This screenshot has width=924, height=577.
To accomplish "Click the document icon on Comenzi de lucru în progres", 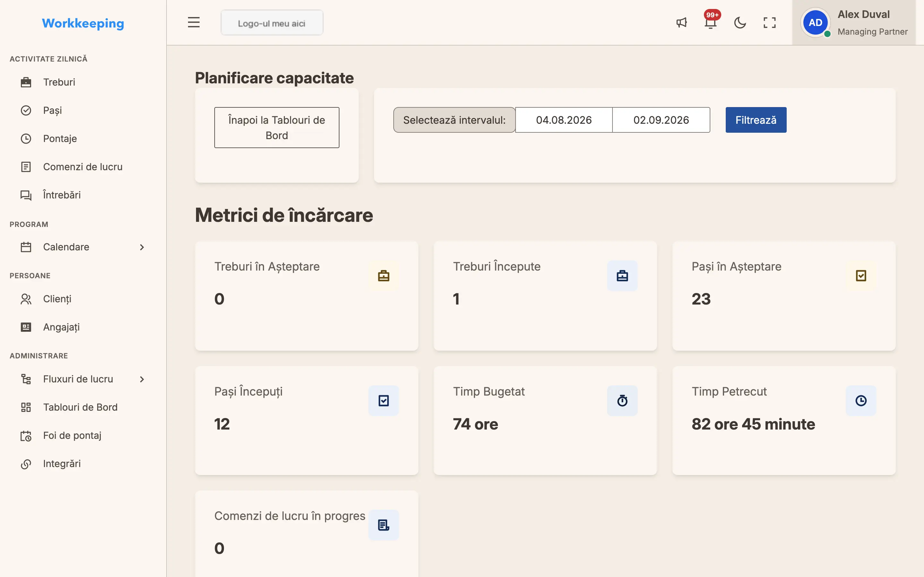I will [x=383, y=525].
